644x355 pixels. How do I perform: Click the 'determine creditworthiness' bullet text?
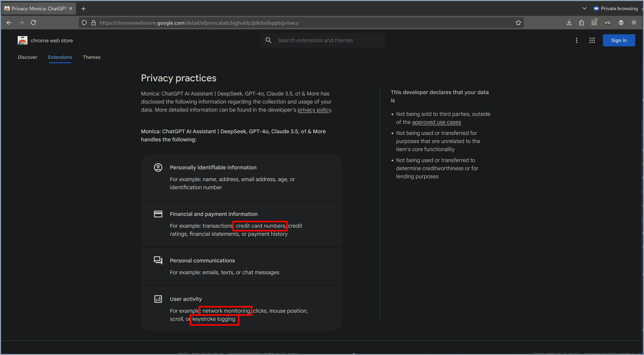(437, 168)
